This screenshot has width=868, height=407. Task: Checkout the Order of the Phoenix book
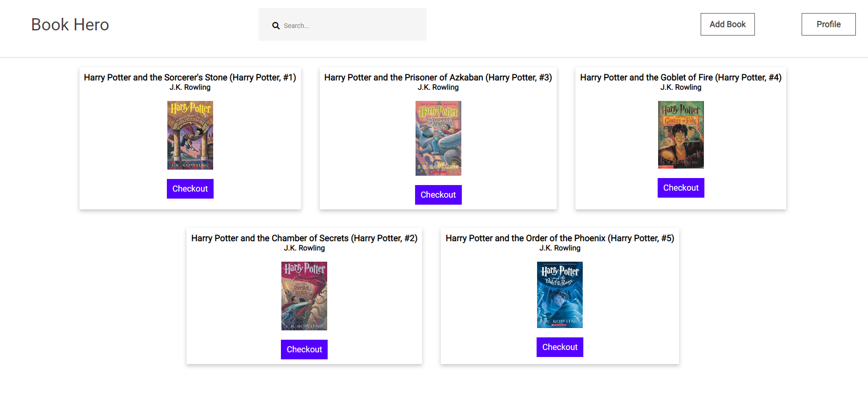tap(560, 347)
